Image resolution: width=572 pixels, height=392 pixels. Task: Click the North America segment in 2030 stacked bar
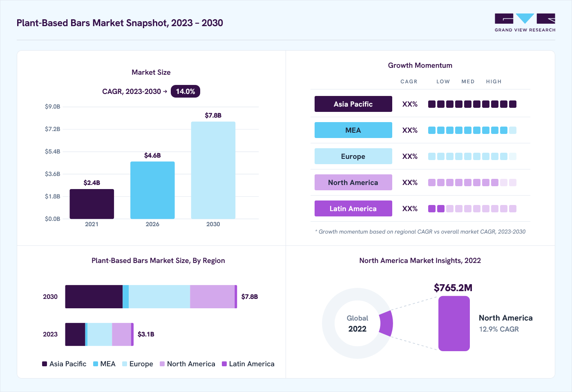pos(212,297)
